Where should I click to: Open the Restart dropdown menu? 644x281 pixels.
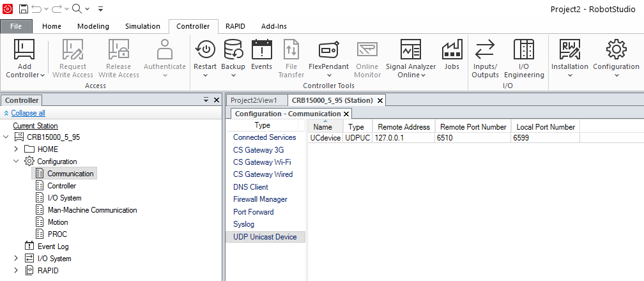point(205,75)
